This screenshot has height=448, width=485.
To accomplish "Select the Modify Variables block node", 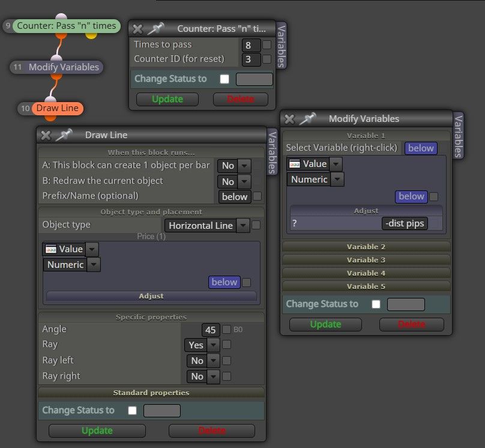I will (x=64, y=67).
